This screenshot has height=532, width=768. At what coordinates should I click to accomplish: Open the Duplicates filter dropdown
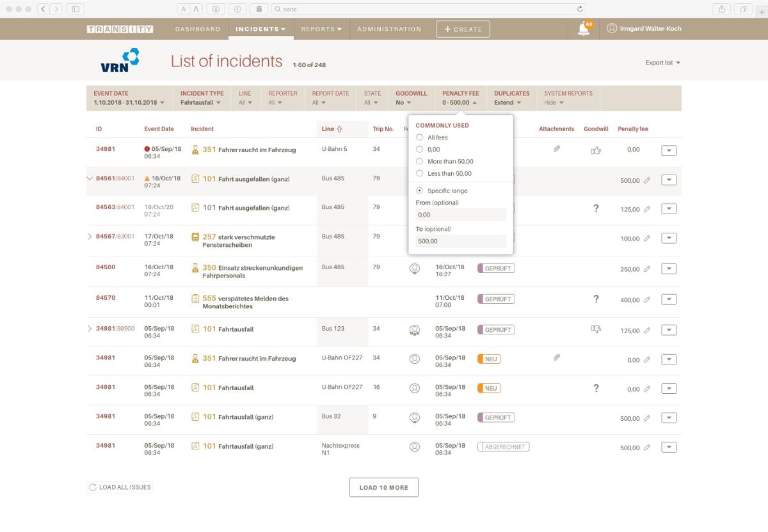pyautogui.click(x=511, y=98)
